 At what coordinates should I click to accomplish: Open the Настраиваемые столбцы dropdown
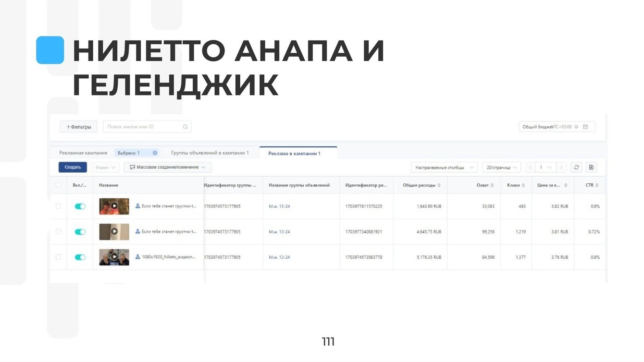click(x=444, y=168)
